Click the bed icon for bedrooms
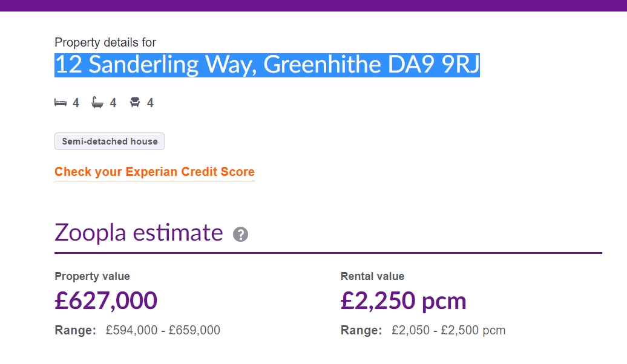The height and width of the screenshot is (364, 627). click(60, 103)
